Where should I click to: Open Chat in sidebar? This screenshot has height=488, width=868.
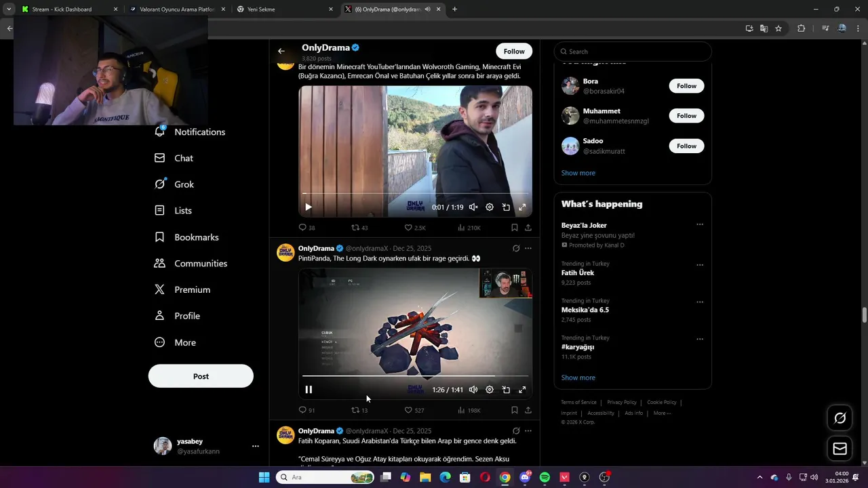pyautogui.click(x=174, y=158)
